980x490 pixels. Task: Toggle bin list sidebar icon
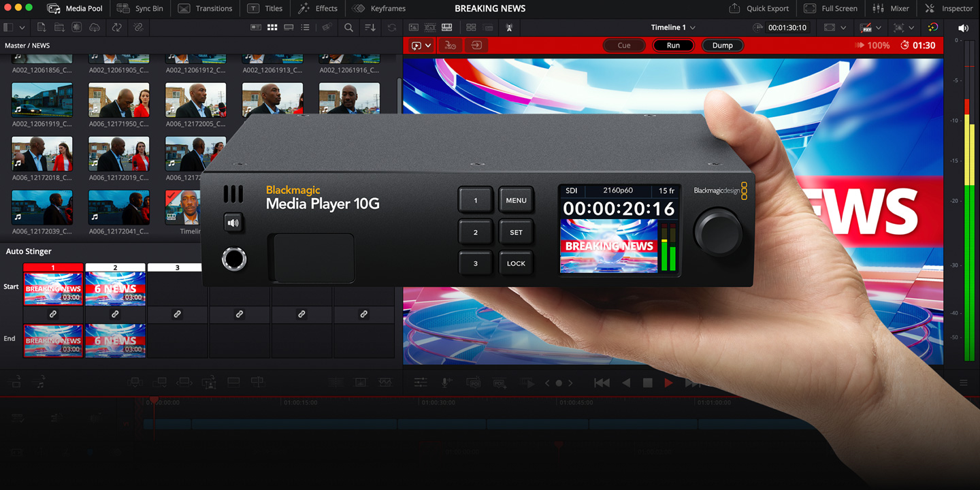pyautogui.click(x=8, y=27)
